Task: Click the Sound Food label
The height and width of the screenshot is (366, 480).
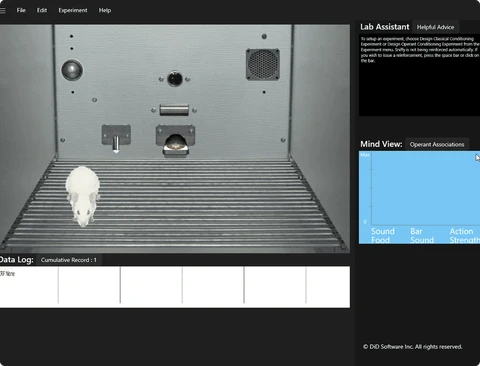Action: pyautogui.click(x=383, y=235)
